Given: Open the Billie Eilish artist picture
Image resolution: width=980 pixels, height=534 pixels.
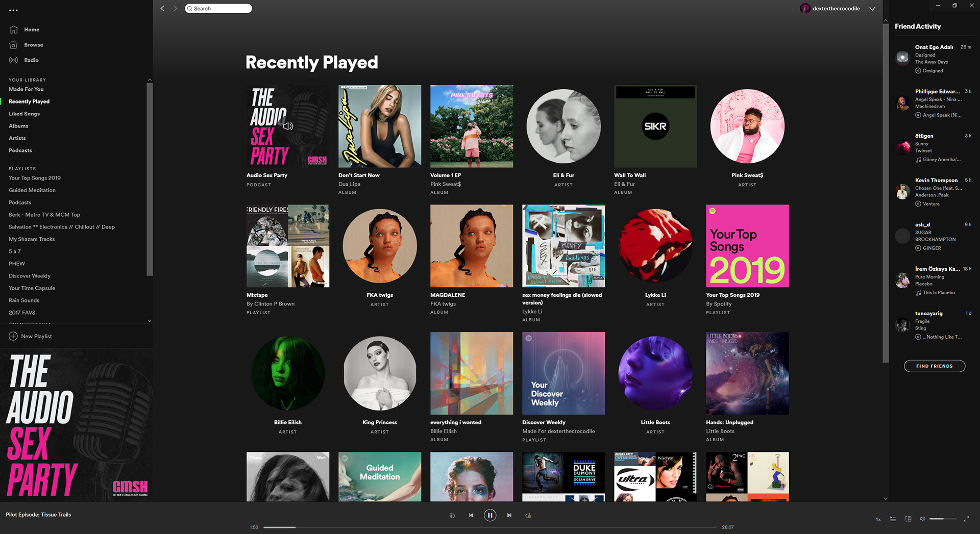Looking at the screenshot, I should click(x=288, y=373).
